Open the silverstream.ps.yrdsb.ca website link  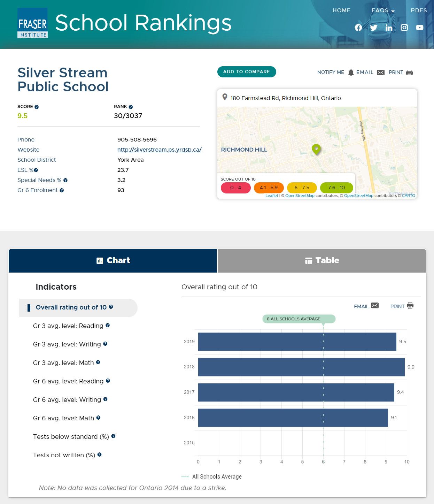159,150
